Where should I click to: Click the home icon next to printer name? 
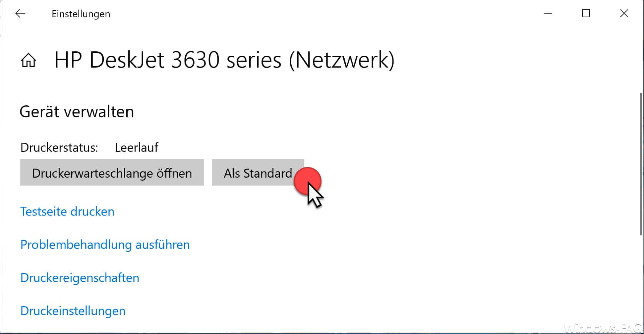tap(29, 61)
